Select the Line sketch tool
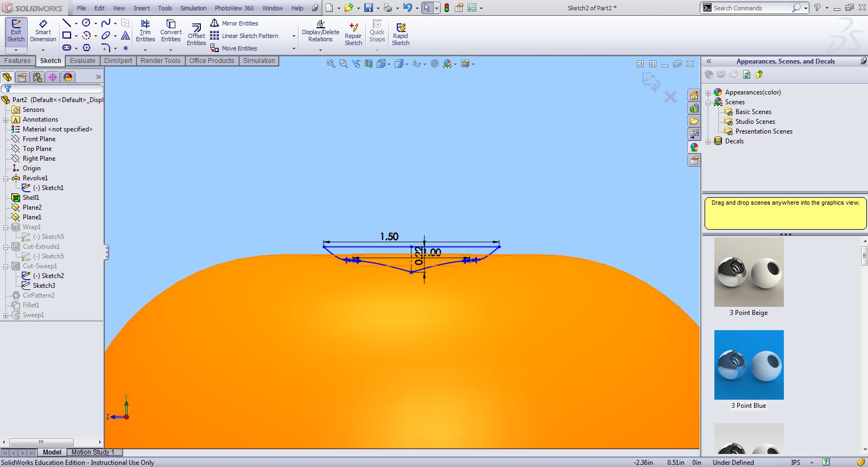The image size is (868, 467). [x=67, y=23]
